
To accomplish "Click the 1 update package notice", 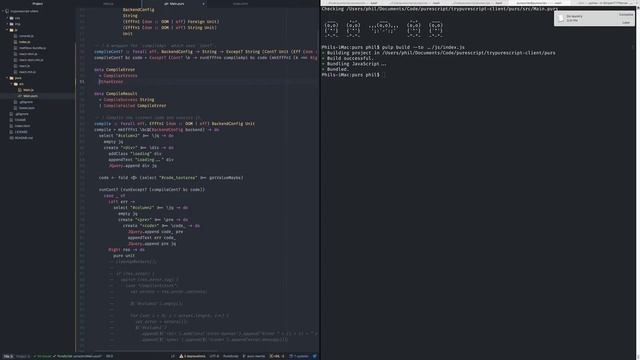I will pyautogui.click(x=299, y=356).
